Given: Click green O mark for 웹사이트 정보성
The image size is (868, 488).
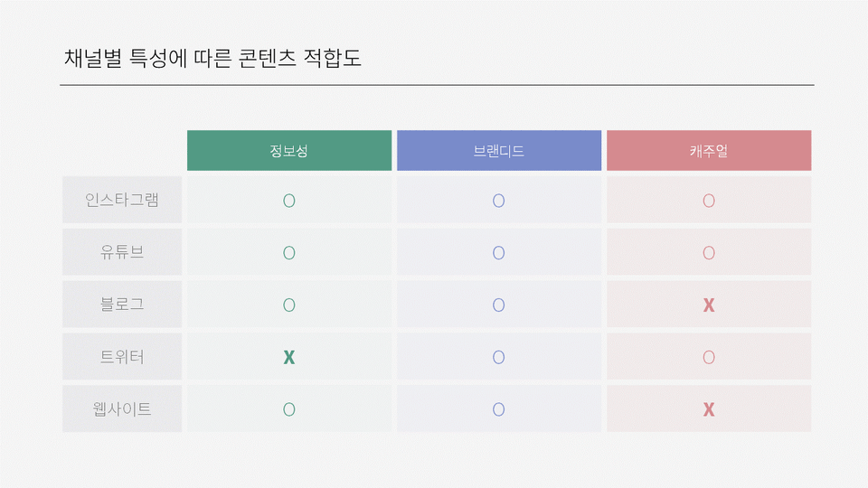Looking at the screenshot, I should point(289,409).
